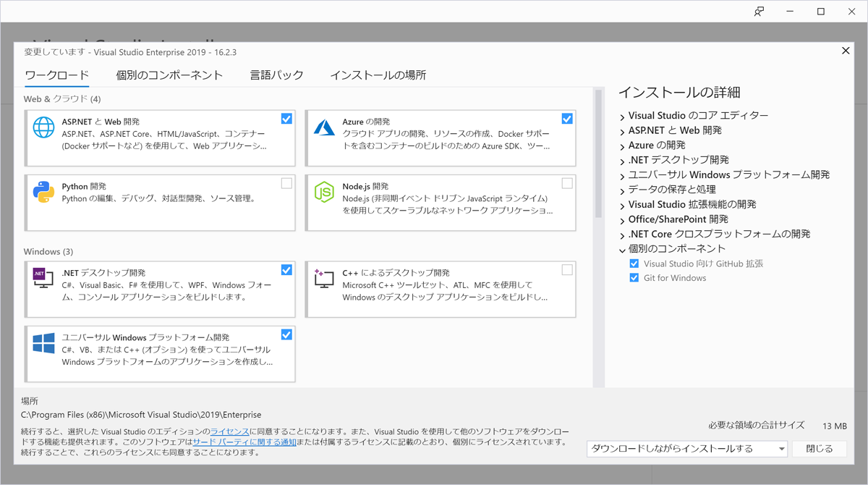This screenshot has height=485, width=868.
Task: Switch to the インストールの場所 tab
Action: point(378,75)
